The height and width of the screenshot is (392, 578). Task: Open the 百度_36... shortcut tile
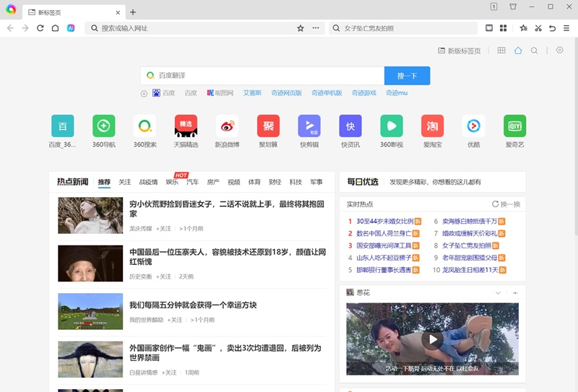[x=62, y=131]
